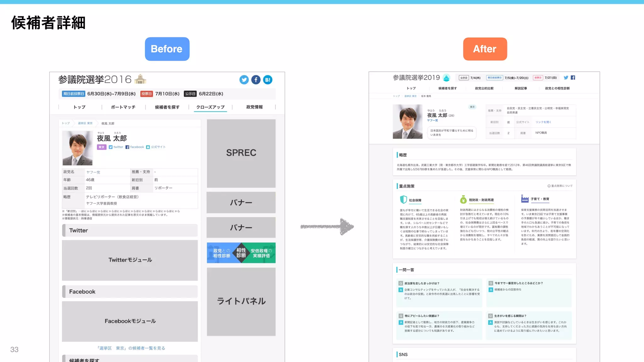Click A icon beside 候補者からの回答待ち
This screenshot has height=362, width=644.
(x=491, y=290)
